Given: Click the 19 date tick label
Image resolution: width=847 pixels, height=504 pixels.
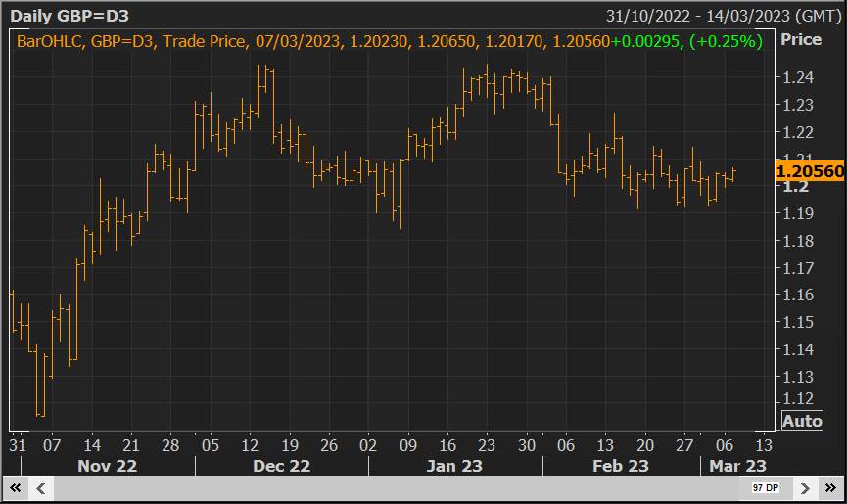Looking at the screenshot, I should pyautogui.click(x=290, y=445).
